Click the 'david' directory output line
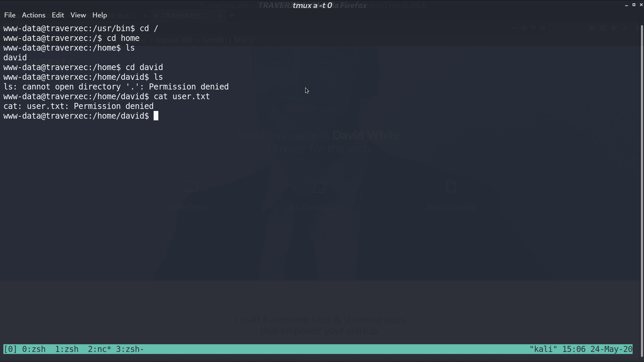 tap(15, 58)
